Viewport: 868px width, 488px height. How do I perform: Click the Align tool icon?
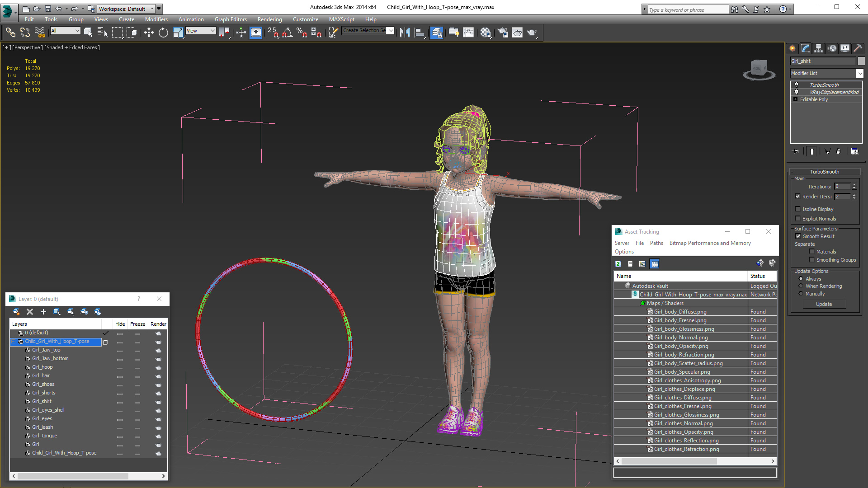click(x=420, y=32)
